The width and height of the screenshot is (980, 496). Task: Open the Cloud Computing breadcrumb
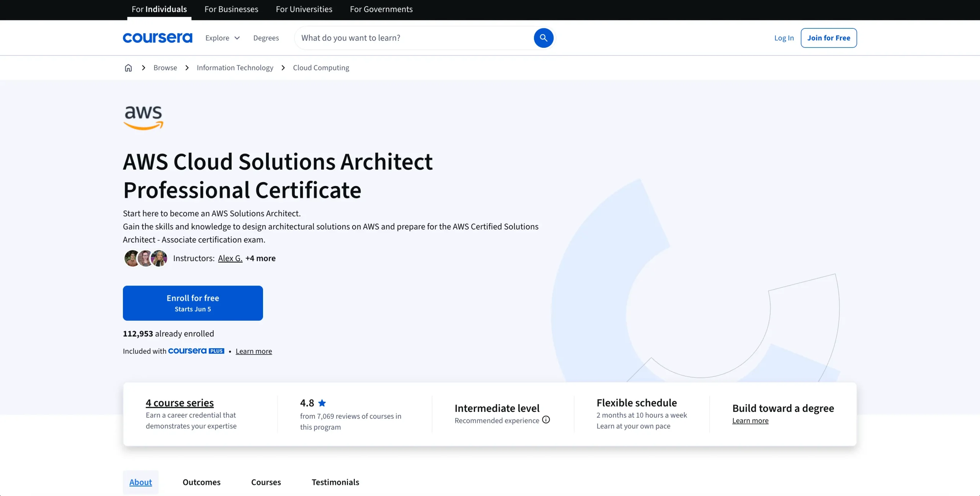coord(321,68)
